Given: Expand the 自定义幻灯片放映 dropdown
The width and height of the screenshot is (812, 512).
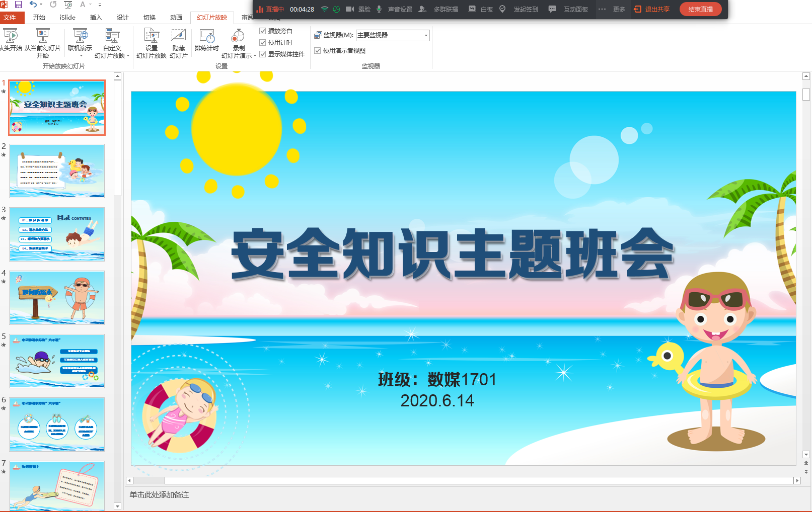Looking at the screenshot, I should (x=128, y=56).
